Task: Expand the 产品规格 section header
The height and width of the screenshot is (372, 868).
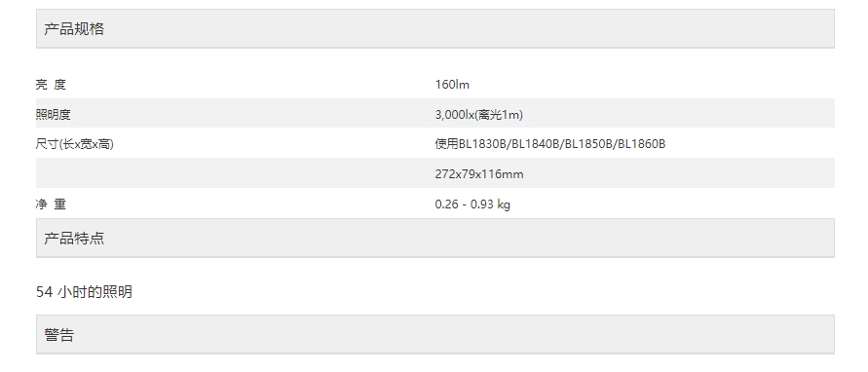Action: click(x=435, y=29)
